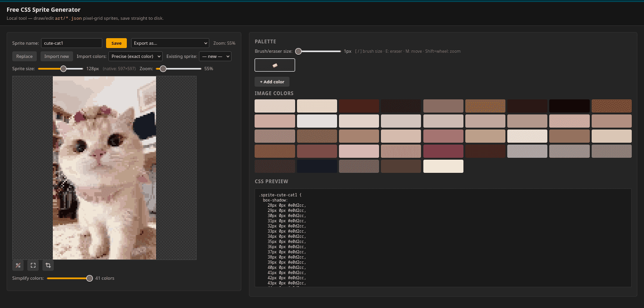Click the 'box-shadow:' line in CSS preview

point(275,200)
